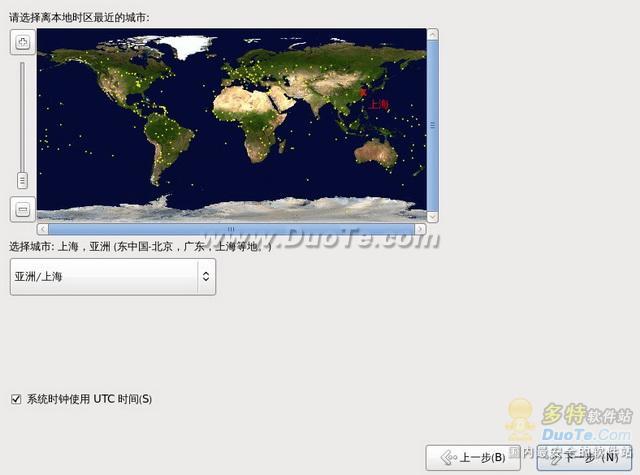Viewport: 640px width, 475px height.
Task: Click the vertical scrollbar thumb beside the map
Action: coord(433,126)
